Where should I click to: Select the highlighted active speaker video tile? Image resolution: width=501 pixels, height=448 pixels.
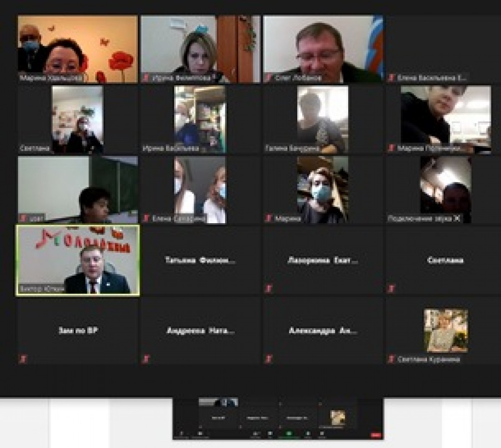[x=78, y=261]
